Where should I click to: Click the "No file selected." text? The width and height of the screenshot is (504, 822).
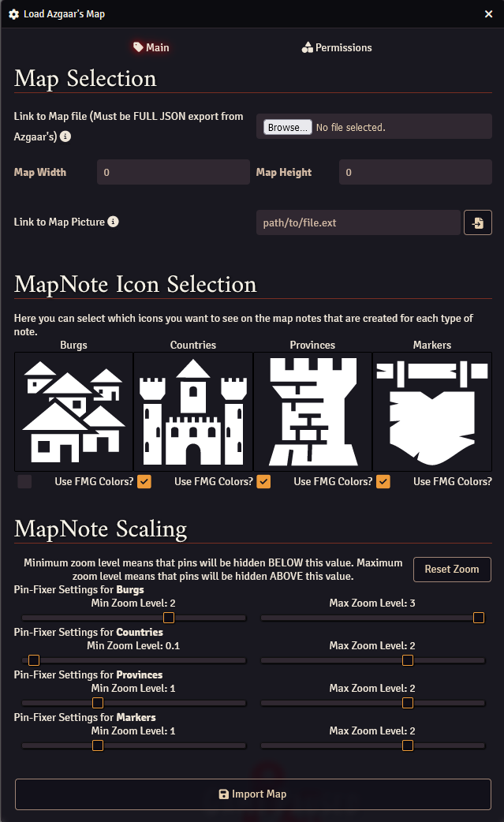350,127
